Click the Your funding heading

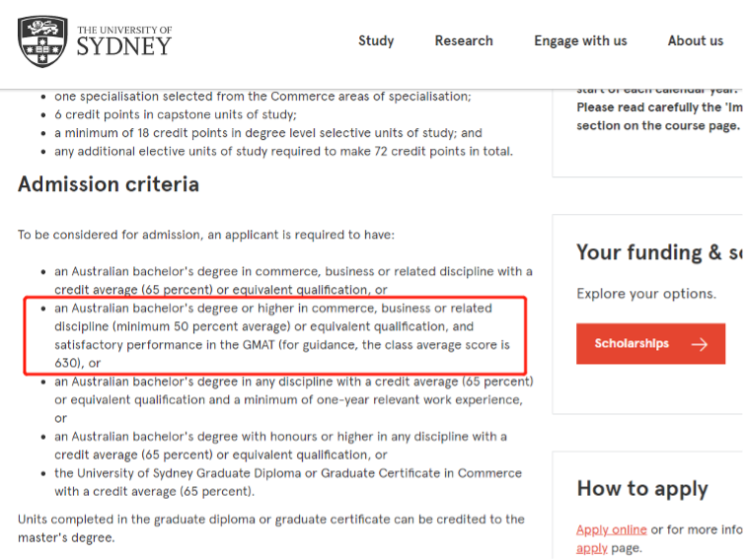(x=659, y=252)
